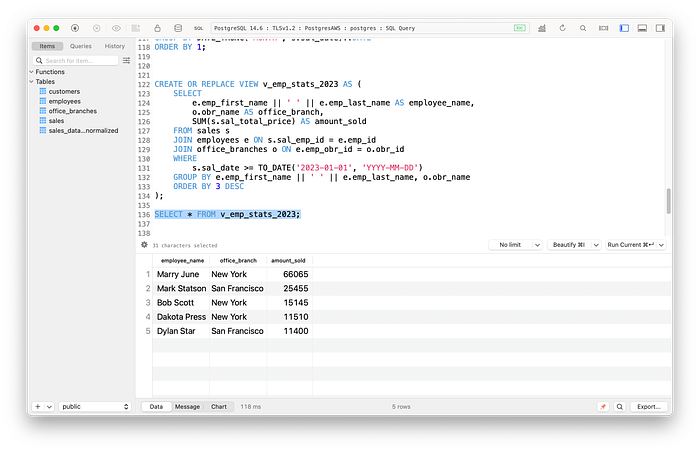Click the column width icon in toolbar
The width and height of the screenshot is (700, 452).
pyautogui.click(x=604, y=28)
